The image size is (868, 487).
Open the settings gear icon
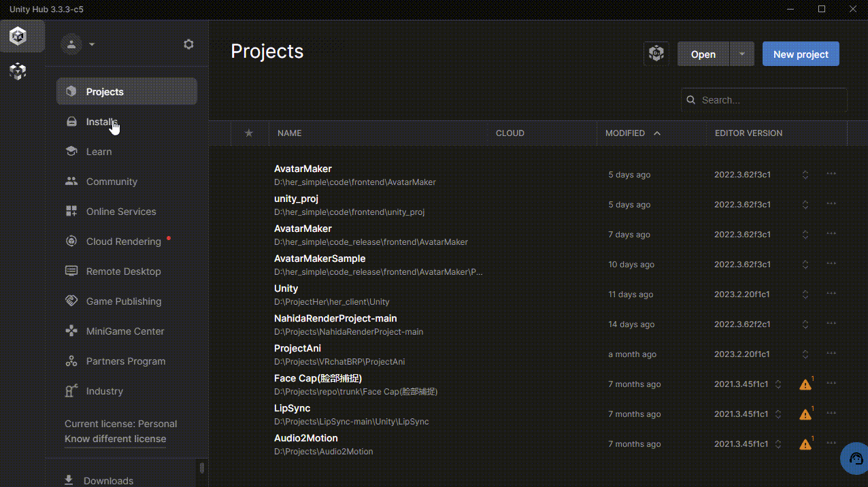coord(188,44)
